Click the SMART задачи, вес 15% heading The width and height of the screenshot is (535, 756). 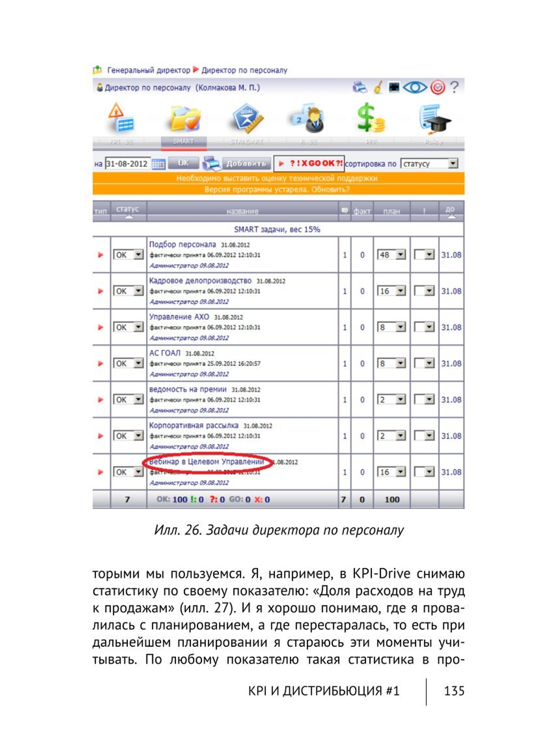[277, 229]
